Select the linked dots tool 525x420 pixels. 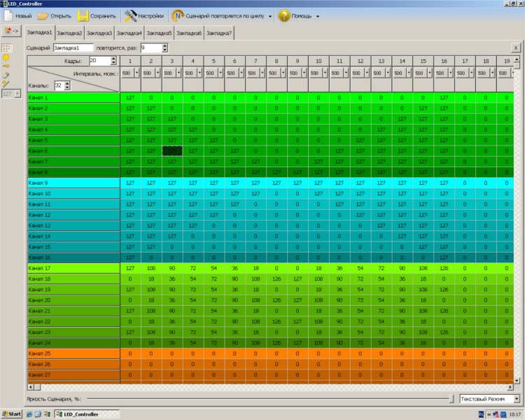click(6, 66)
